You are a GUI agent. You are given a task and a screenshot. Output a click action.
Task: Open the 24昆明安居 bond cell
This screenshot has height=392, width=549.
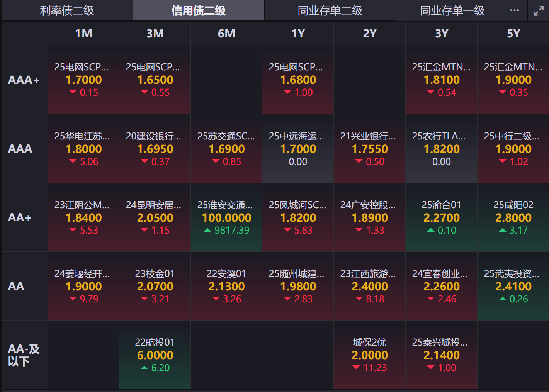[x=155, y=217]
